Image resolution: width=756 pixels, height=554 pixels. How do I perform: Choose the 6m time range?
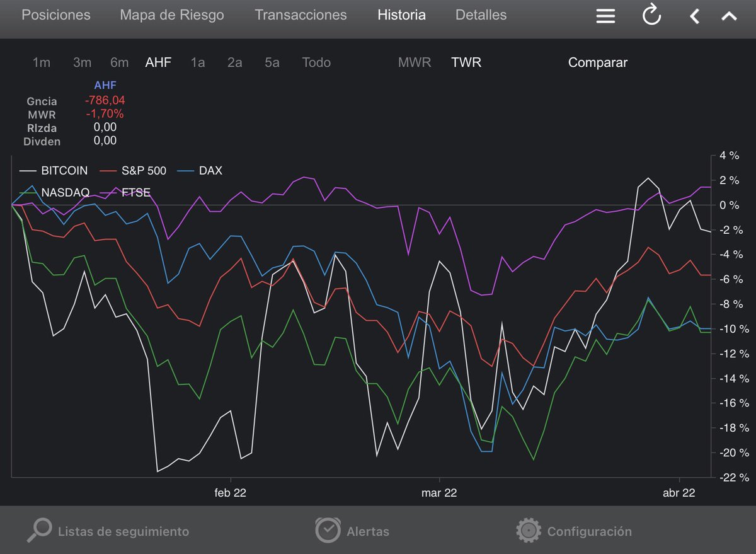pyautogui.click(x=119, y=62)
